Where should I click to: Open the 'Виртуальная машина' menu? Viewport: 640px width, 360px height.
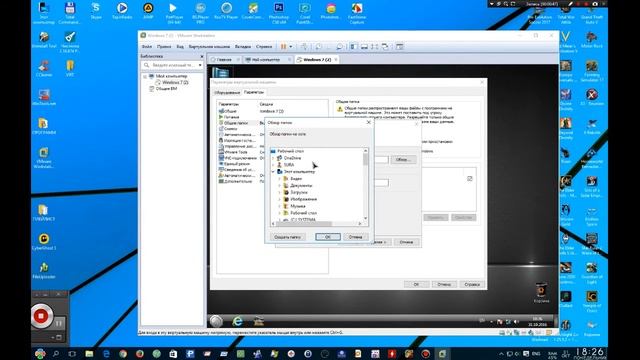coord(209,47)
